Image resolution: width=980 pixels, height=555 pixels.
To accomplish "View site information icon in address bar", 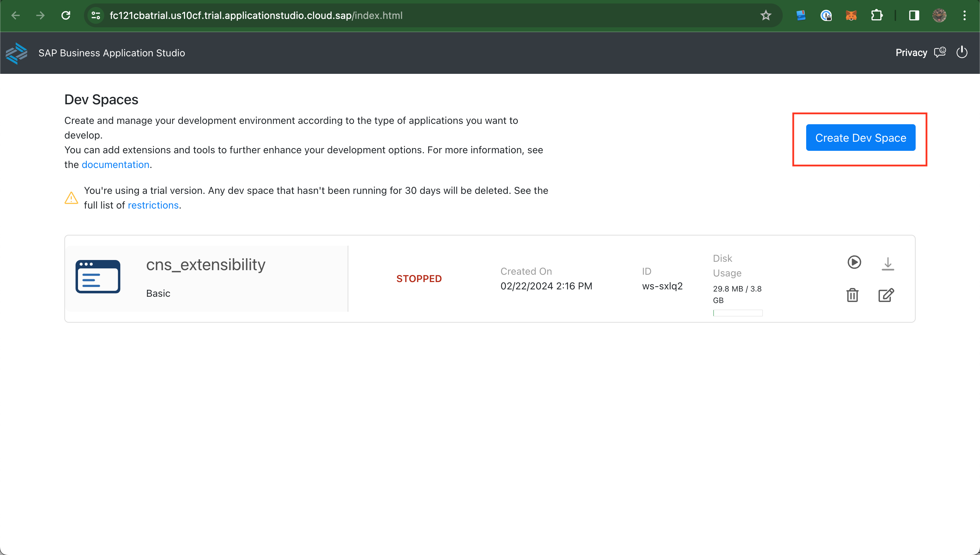I will pyautogui.click(x=95, y=15).
